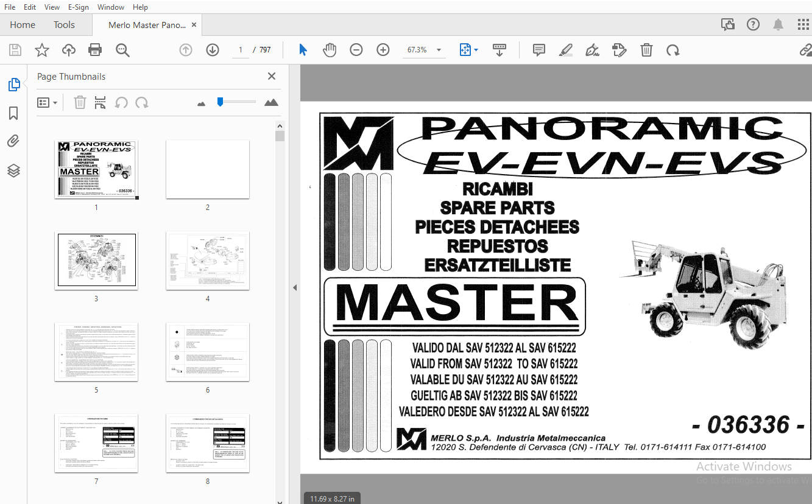Open the Attachments paperclip panel
This screenshot has width=812, height=504.
[x=13, y=142]
